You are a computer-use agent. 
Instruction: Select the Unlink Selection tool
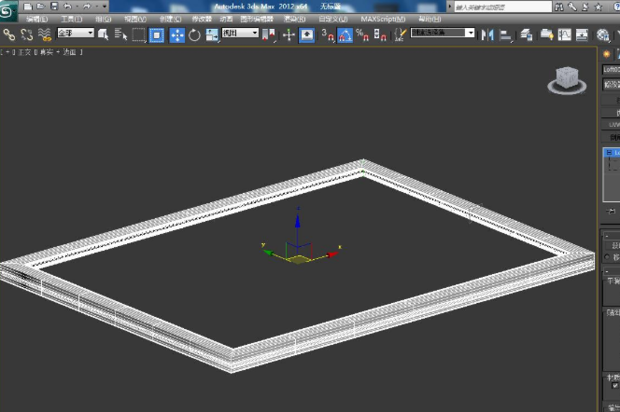(27, 35)
